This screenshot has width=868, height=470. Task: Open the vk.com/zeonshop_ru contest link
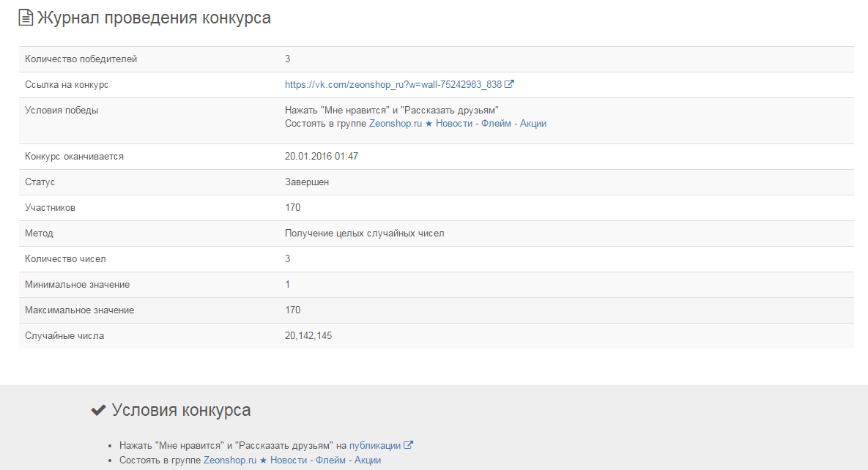click(393, 85)
